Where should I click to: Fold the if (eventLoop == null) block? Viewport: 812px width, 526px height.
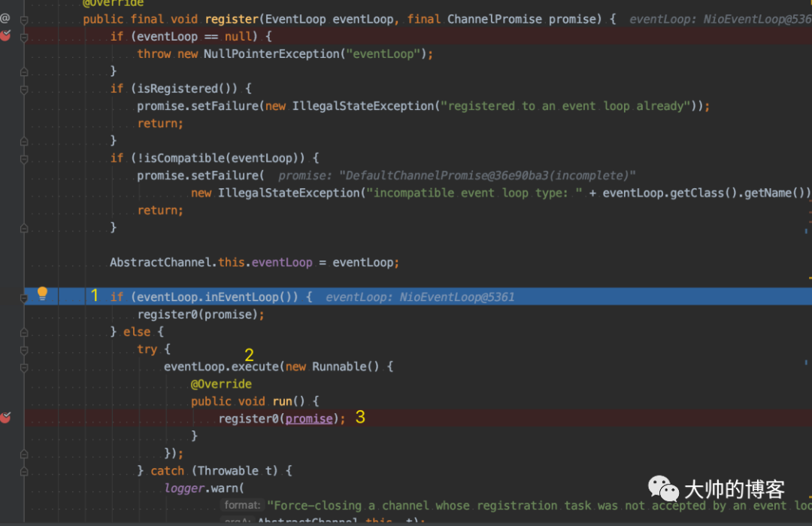tap(24, 38)
